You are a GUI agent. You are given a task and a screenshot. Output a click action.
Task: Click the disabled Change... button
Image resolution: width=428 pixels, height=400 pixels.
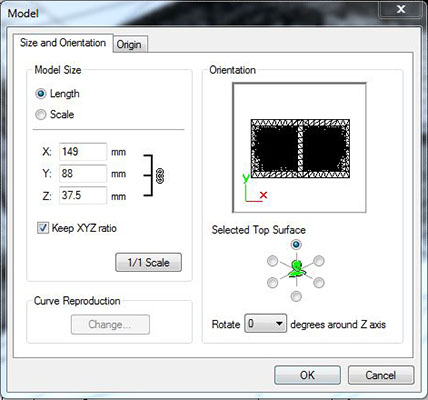coord(110,324)
